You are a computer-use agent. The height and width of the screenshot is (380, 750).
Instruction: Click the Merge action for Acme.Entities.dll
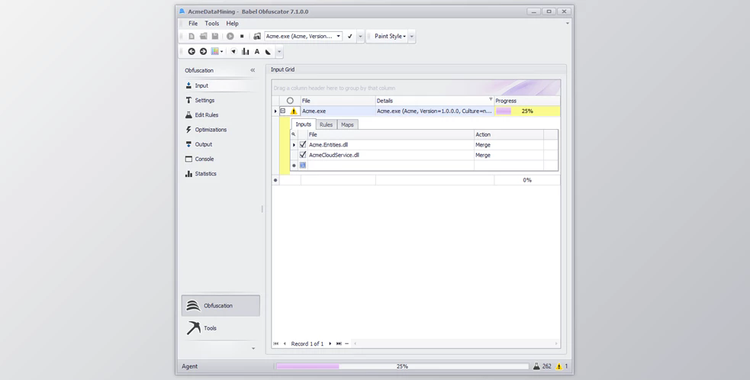(508, 145)
